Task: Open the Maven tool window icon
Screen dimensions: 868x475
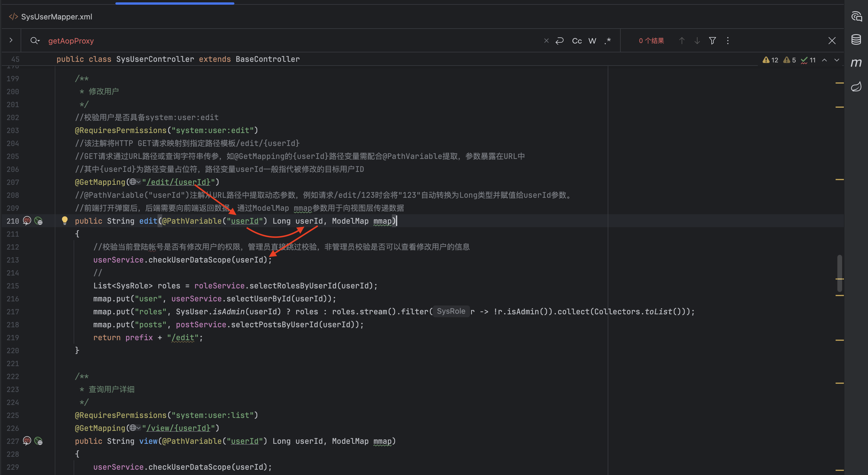Action: 856,63
